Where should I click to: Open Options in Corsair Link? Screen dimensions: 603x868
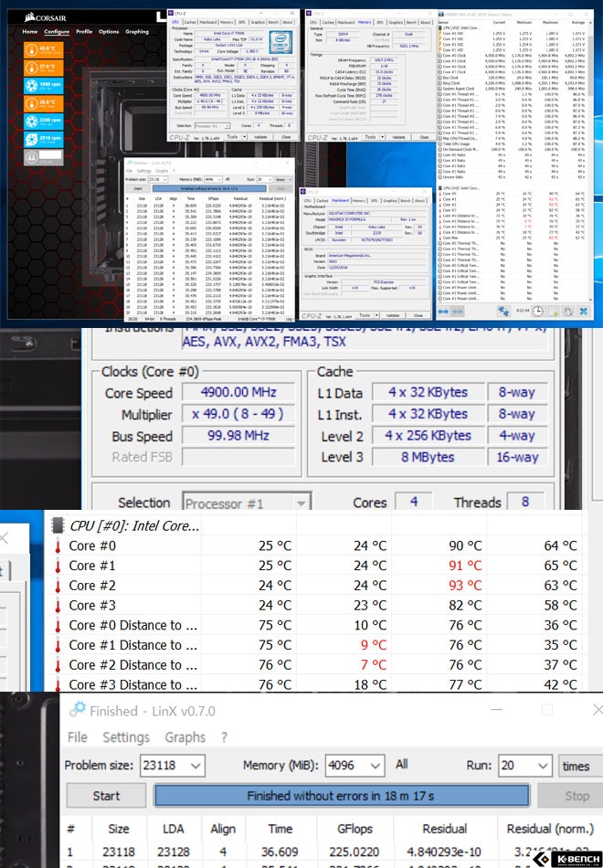[109, 32]
